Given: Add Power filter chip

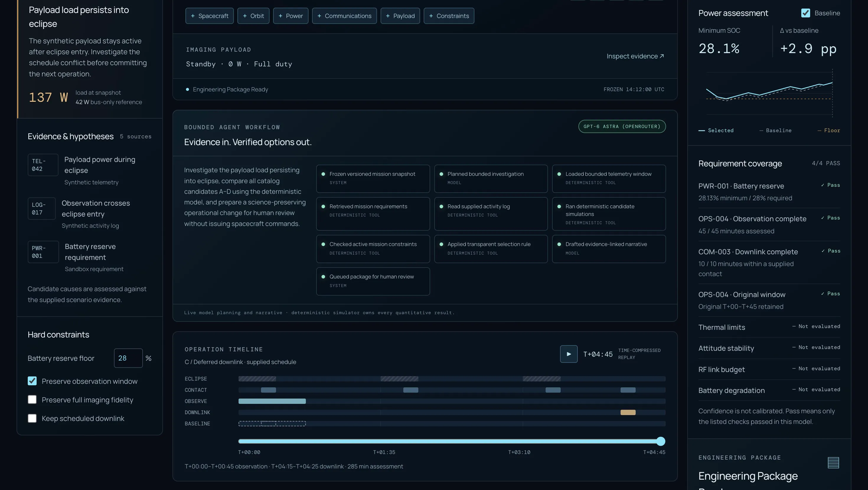Looking at the screenshot, I should click(291, 16).
